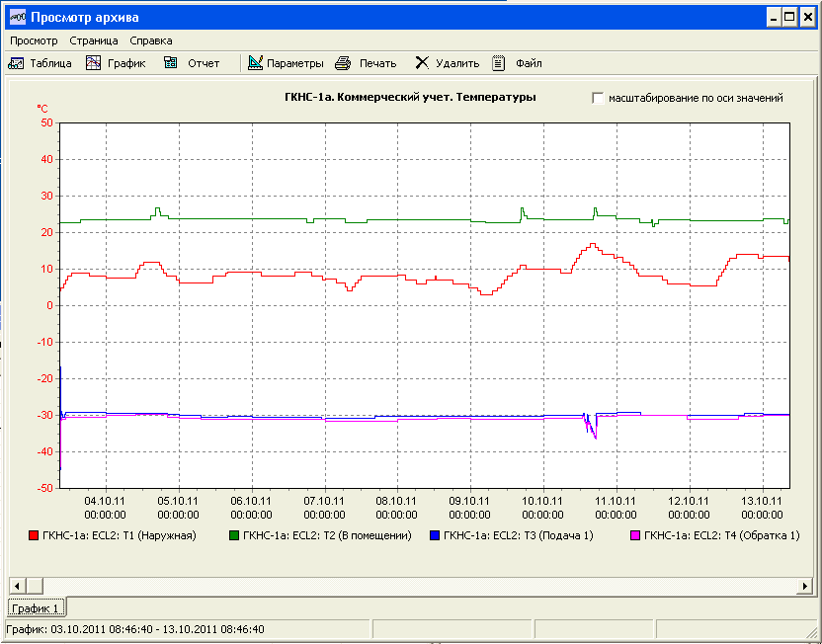
Task: Enable масштабирование по оси значений checkbox
Action: click(x=598, y=98)
